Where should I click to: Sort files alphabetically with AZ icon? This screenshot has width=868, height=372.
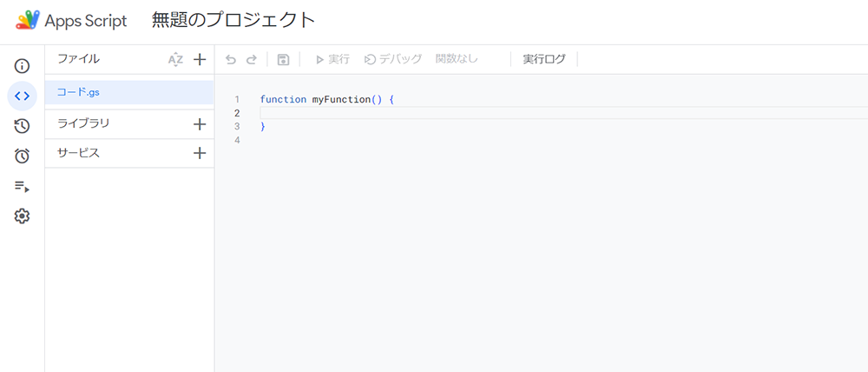[x=175, y=59]
